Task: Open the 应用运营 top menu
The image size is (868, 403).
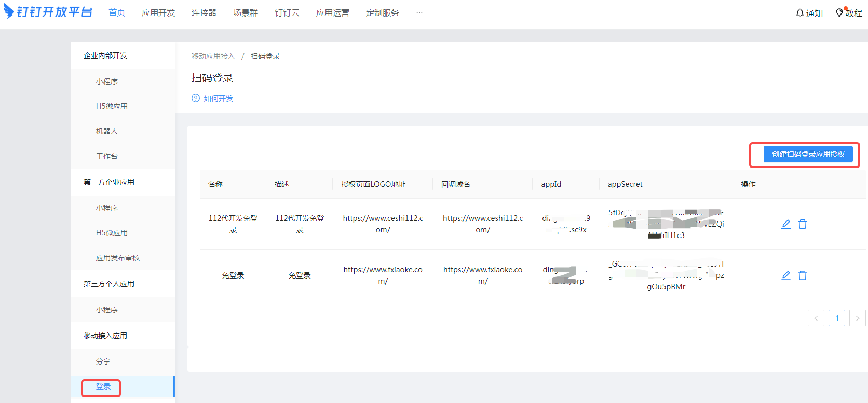Action: coord(333,13)
